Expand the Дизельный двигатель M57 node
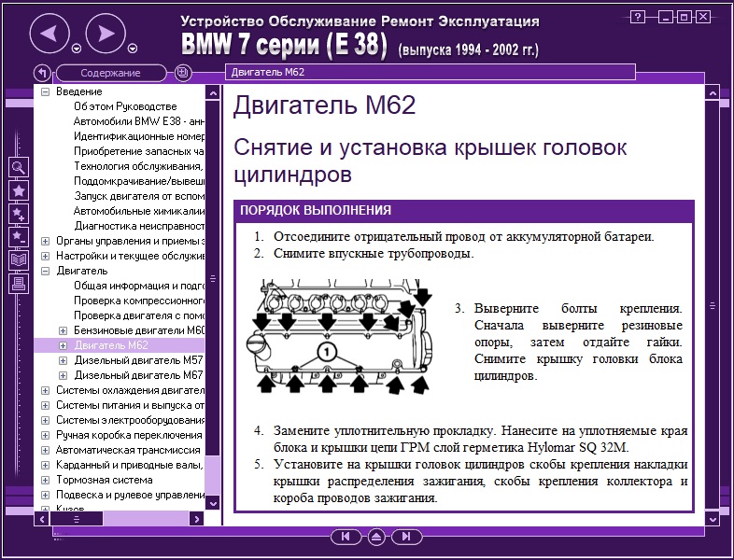 pos(64,360)
